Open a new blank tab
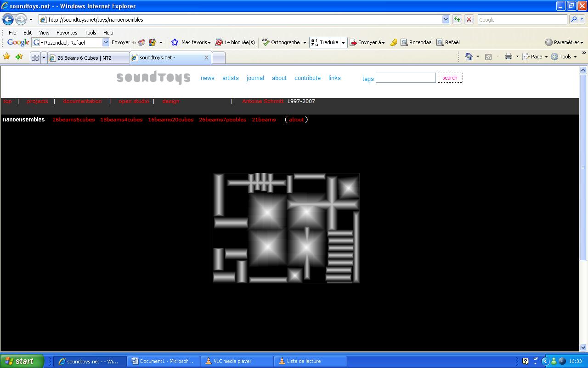The height and width of the screenshot is (368, 588). 219,58
